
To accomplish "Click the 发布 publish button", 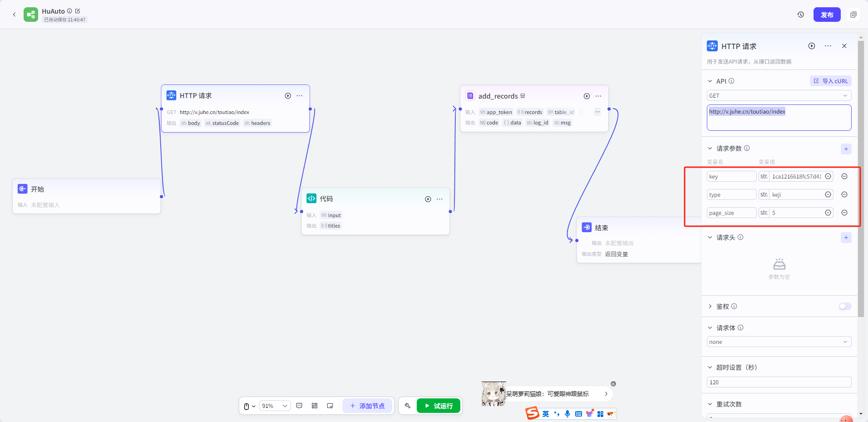I will pos(827,15).
